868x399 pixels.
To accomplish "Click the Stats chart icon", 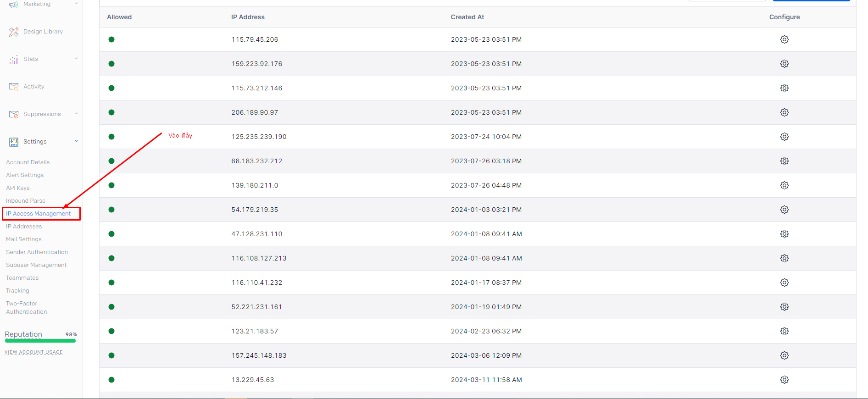I will point(14,60).
